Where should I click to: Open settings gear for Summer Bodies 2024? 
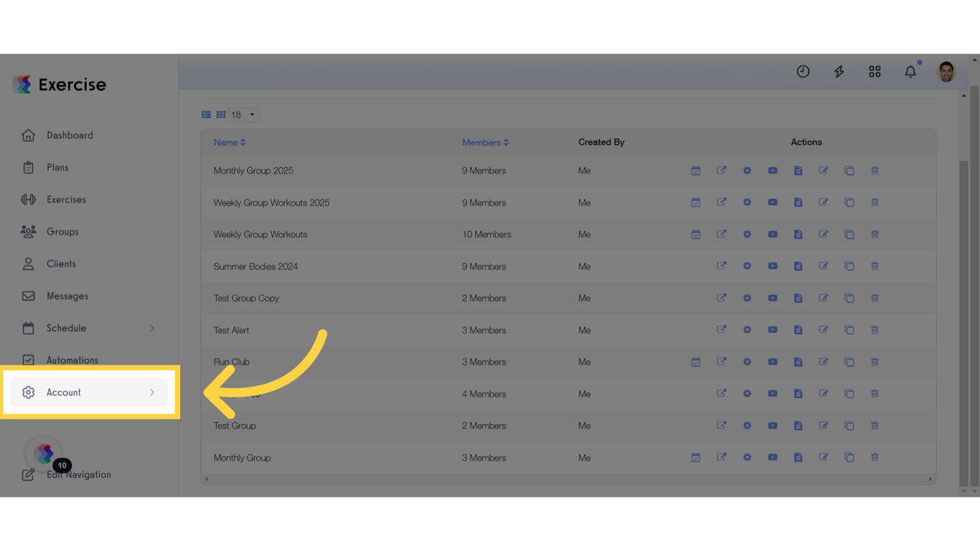click(x=747, y=266)
